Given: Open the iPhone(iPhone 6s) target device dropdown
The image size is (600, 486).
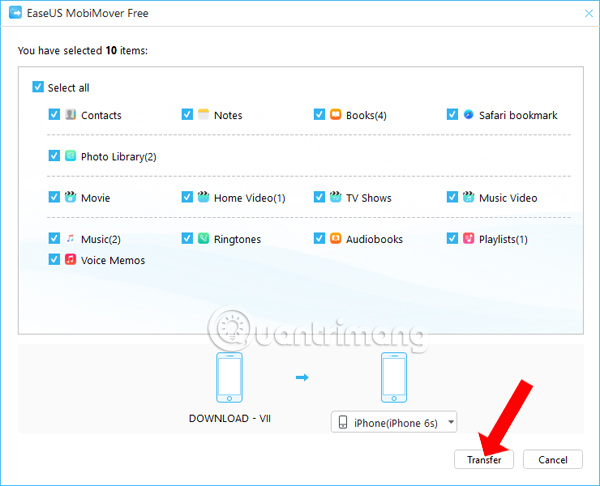Looking at the screenshot, I should (394, 422).
